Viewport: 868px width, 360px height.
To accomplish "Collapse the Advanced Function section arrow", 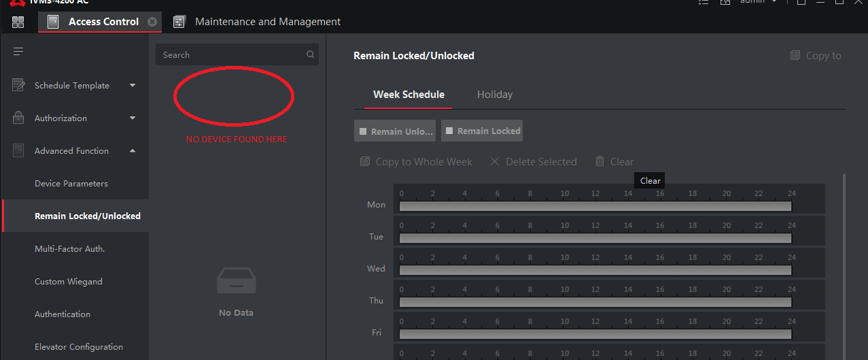I will [133, 150].
